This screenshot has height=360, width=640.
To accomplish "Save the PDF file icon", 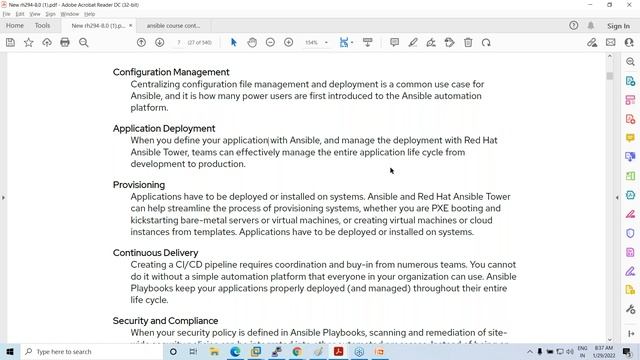I will [x=10, y=42].
